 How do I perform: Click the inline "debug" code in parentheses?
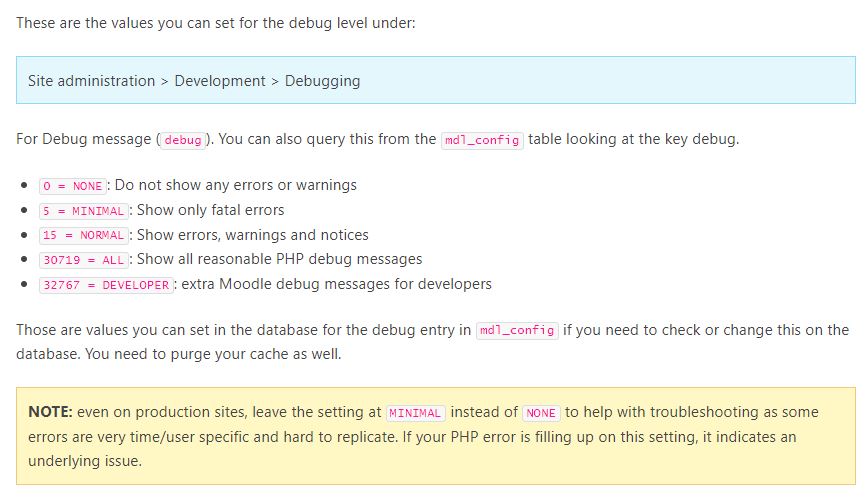[x=182, y=140]
